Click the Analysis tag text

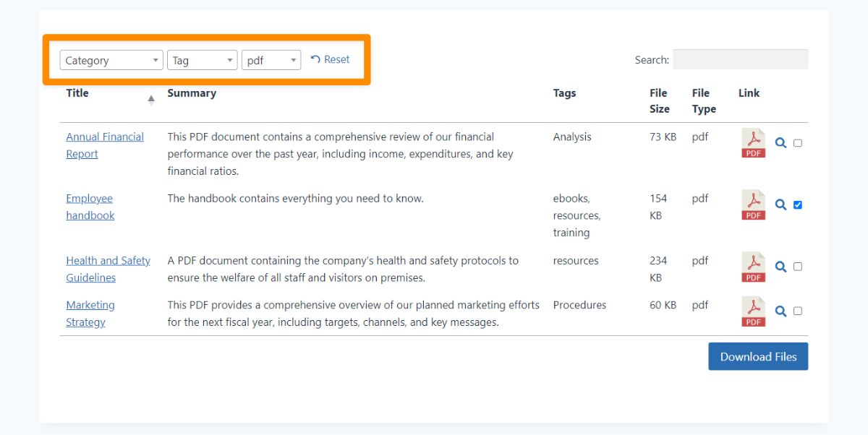coord(572,137)
